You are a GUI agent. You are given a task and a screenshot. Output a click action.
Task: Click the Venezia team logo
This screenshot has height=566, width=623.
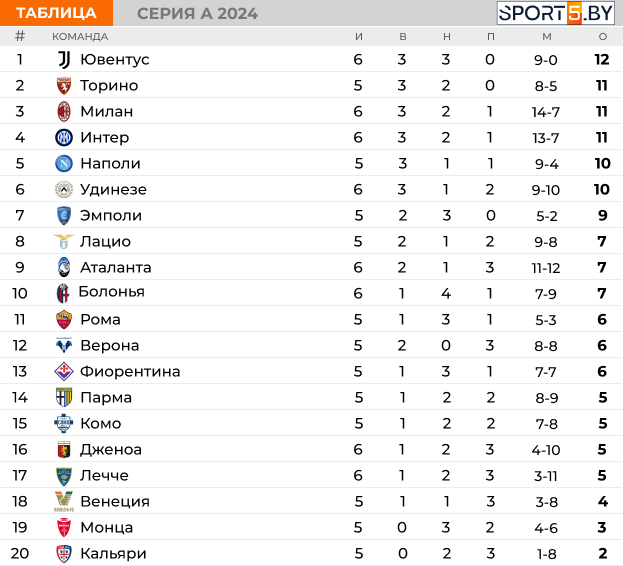pyautogui.click(x=64, y=501)
